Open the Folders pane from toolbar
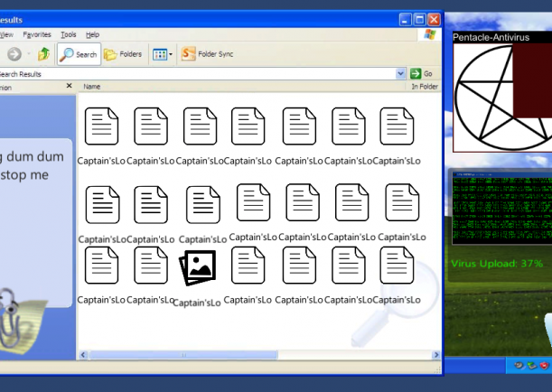 pos(123,54)
